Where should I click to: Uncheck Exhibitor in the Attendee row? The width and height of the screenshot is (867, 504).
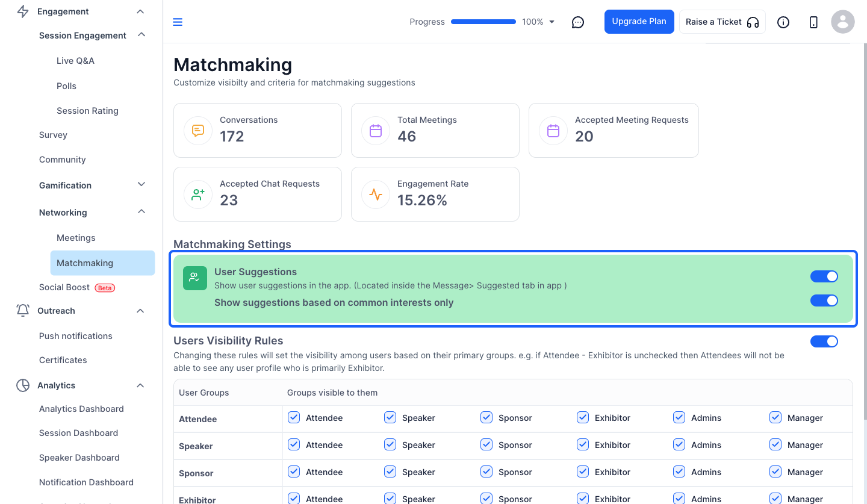tap(583, 417)
